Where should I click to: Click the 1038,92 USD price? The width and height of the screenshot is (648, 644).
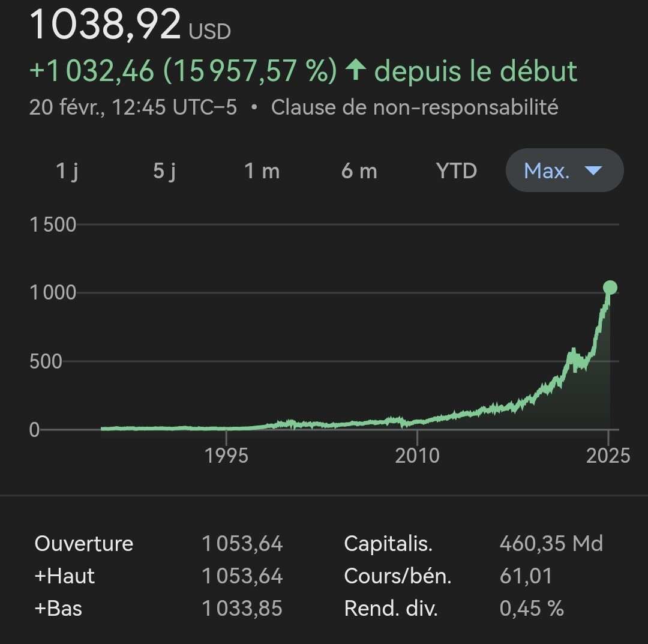pyautogui.click(x=130, y=25)
